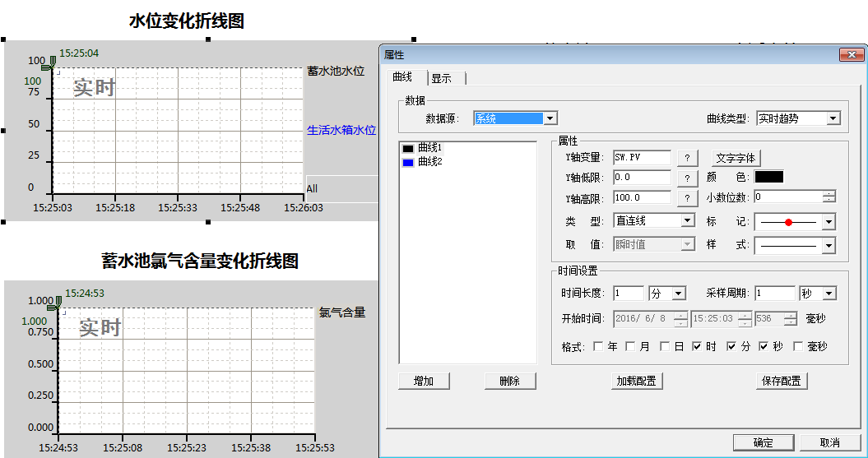Switch to the 显示 tab
This screenshot has width=868, height=458.
click(442, 78)
